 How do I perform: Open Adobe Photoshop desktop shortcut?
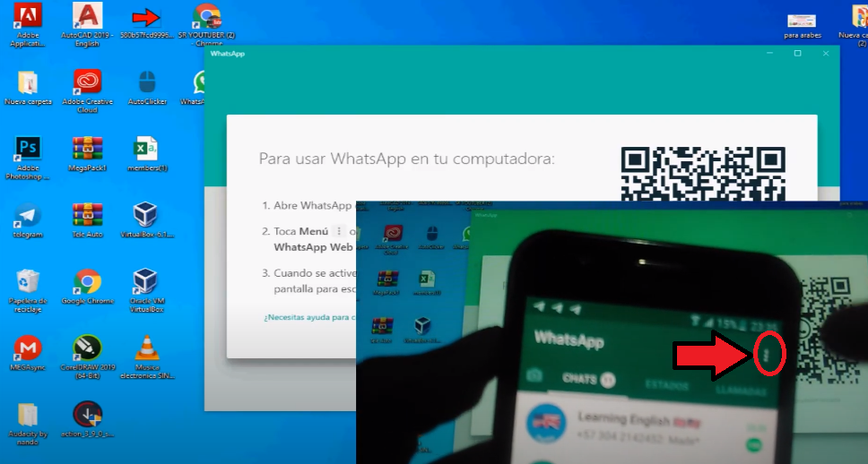tap(27, 158)
